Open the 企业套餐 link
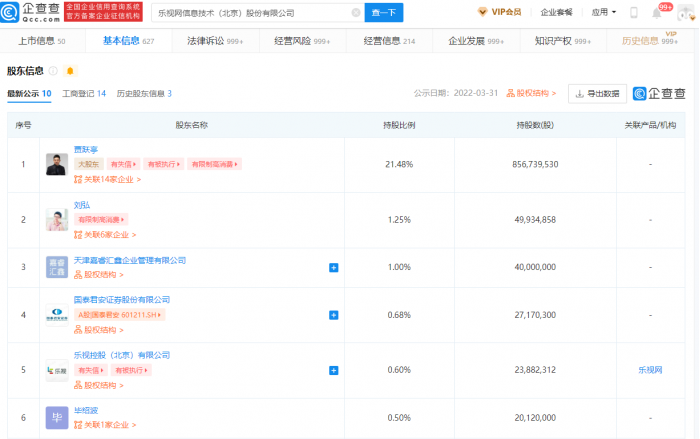This screenshot has height=439, width=700. point(556,13)
